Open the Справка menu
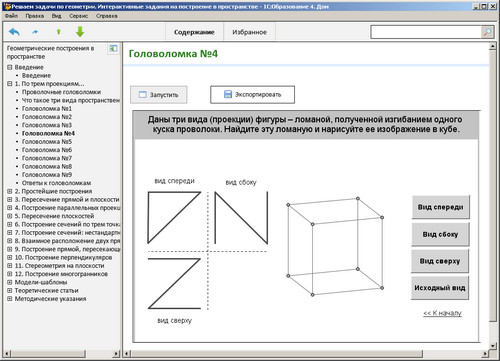Screen dimensions: 500x361 pos(107,16)
